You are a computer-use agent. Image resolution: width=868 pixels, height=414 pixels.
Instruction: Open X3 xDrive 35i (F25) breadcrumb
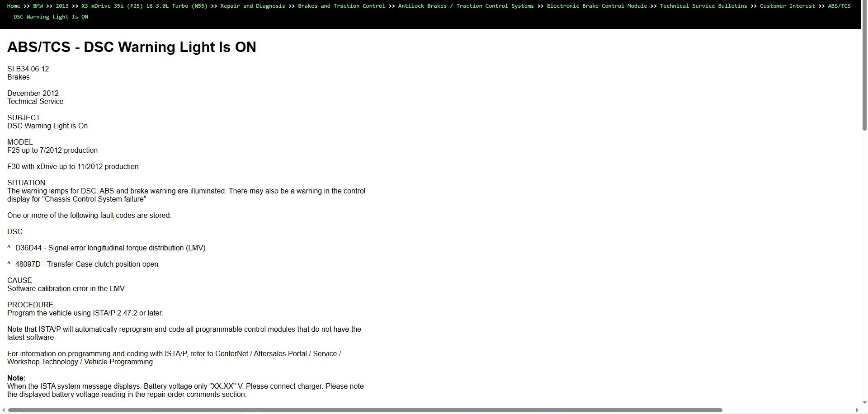(x=144, y=6)
